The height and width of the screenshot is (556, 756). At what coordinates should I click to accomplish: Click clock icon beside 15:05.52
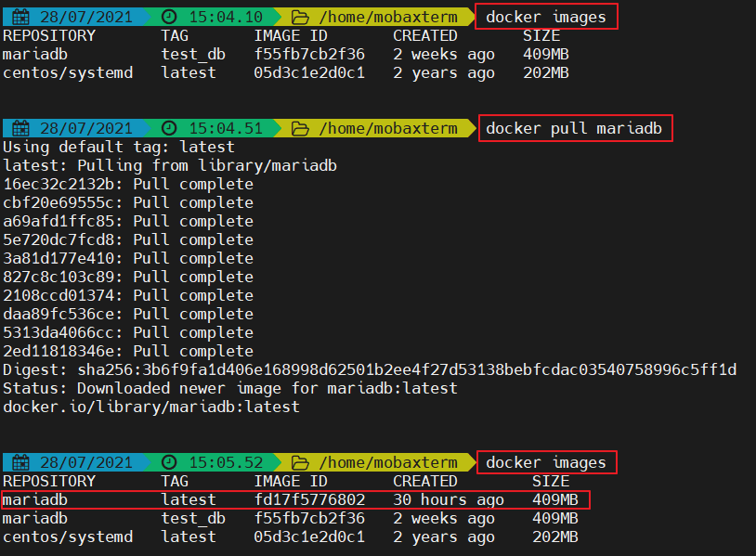coord(169,462)
